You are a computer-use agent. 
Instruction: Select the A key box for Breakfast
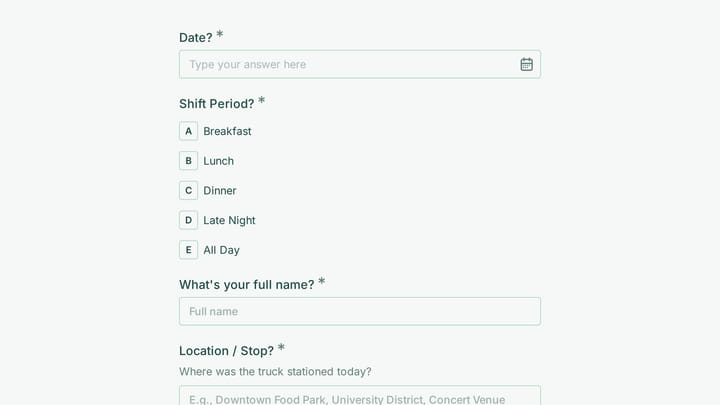(188, 131)
